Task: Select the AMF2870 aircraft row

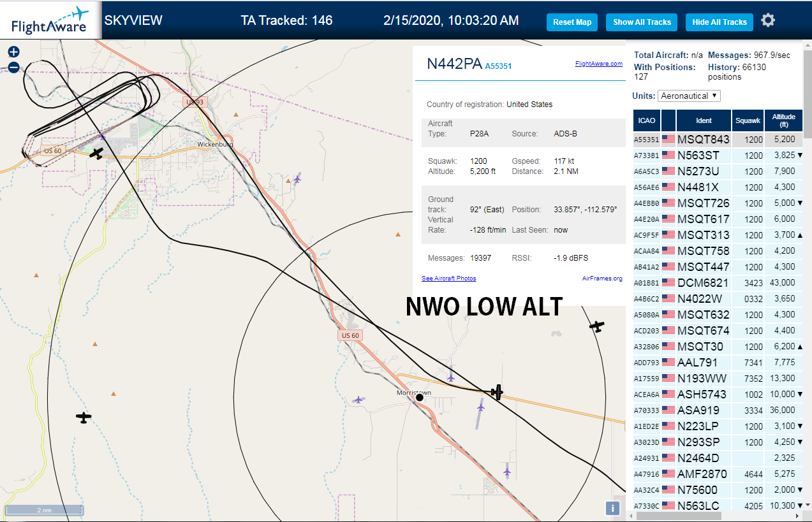Action: (x=718, y=474)
